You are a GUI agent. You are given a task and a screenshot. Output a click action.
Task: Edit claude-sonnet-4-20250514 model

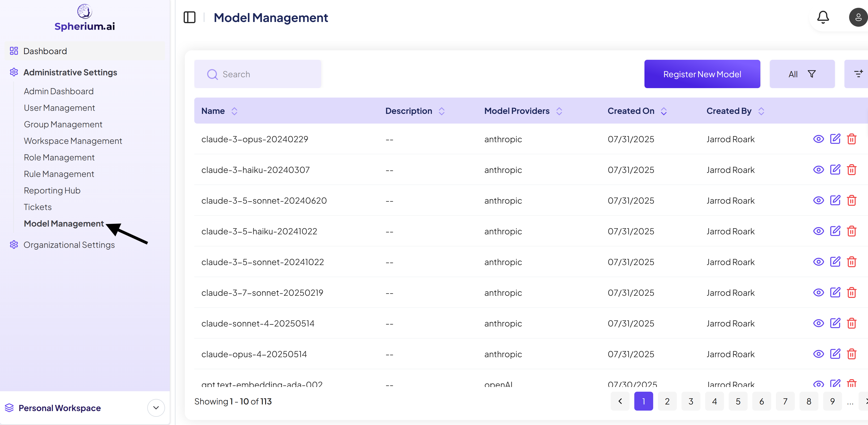(x=835, y=323)
